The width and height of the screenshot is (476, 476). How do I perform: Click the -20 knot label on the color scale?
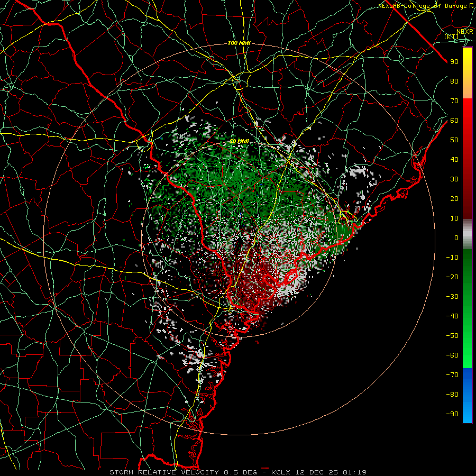pos(452,277)
